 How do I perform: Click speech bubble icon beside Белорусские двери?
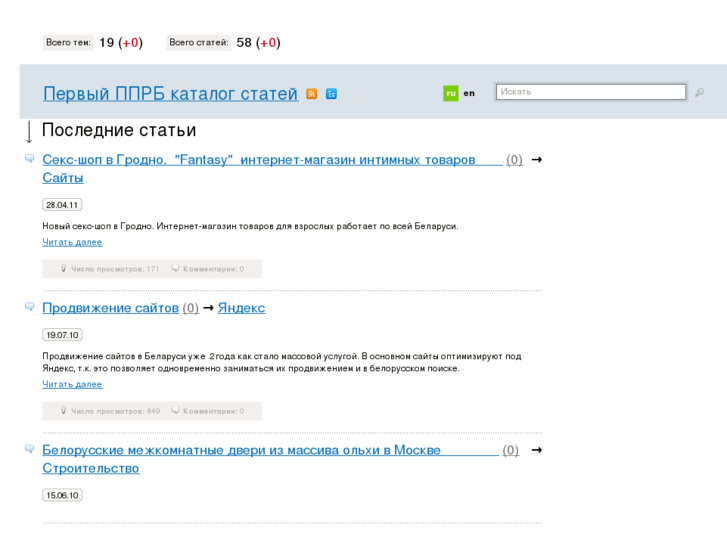point(29,449)
